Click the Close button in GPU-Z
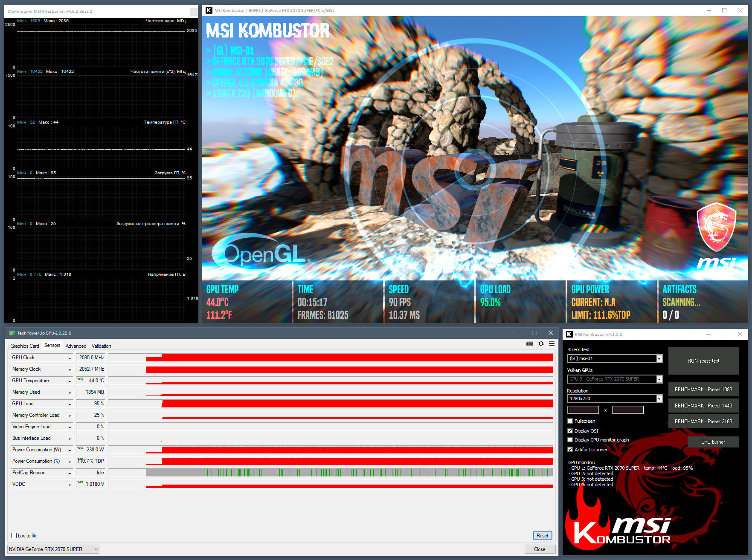 [x=540, y=549]
